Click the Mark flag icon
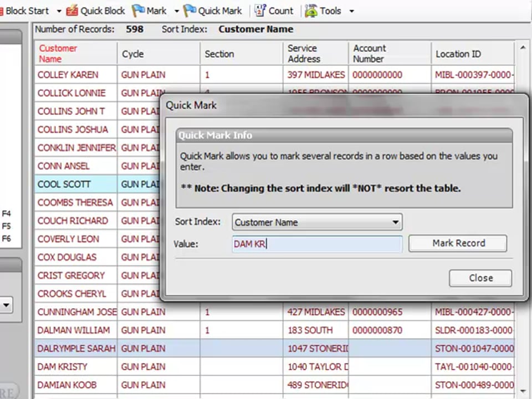532x399 pixels. [x=138, y=11]
